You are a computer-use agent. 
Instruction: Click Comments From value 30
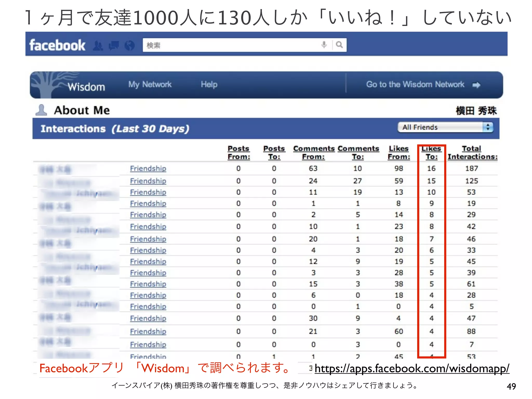tap(313, 318)
